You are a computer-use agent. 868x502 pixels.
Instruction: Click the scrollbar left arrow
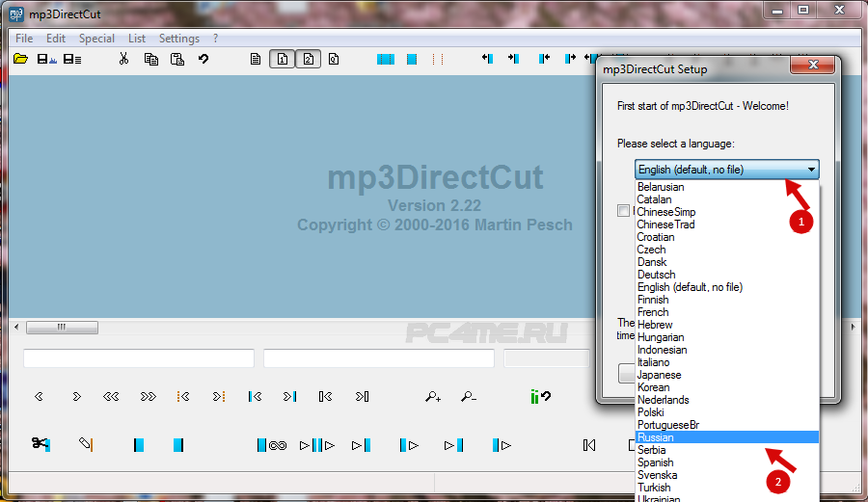pyautogui.click(x=16, y=328)
